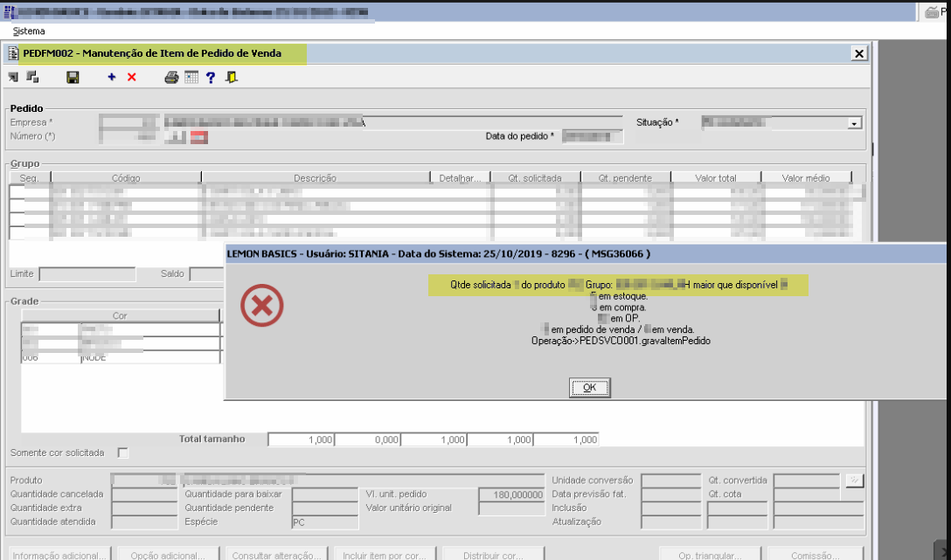This screenshot has height=560, width=951.
Task: Print using the printer toolbar icon
Action: [x=171, y=77]
